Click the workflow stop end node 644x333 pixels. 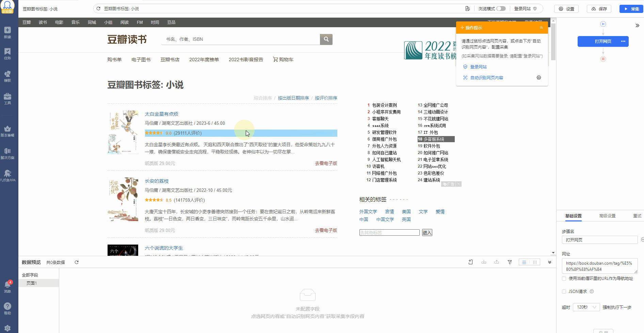pos(603,59)
